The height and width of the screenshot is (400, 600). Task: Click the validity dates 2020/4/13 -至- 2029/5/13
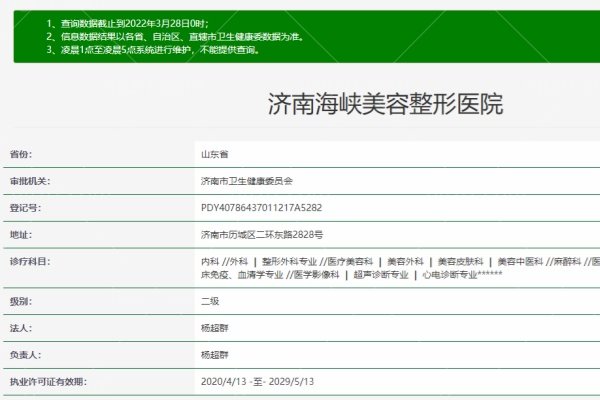tap(258, 382)
